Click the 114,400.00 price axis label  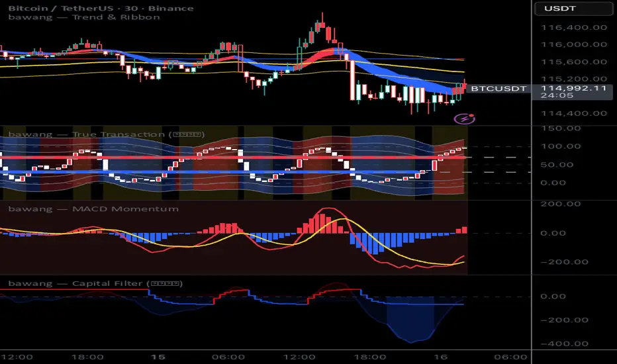(x=574, y=113)
